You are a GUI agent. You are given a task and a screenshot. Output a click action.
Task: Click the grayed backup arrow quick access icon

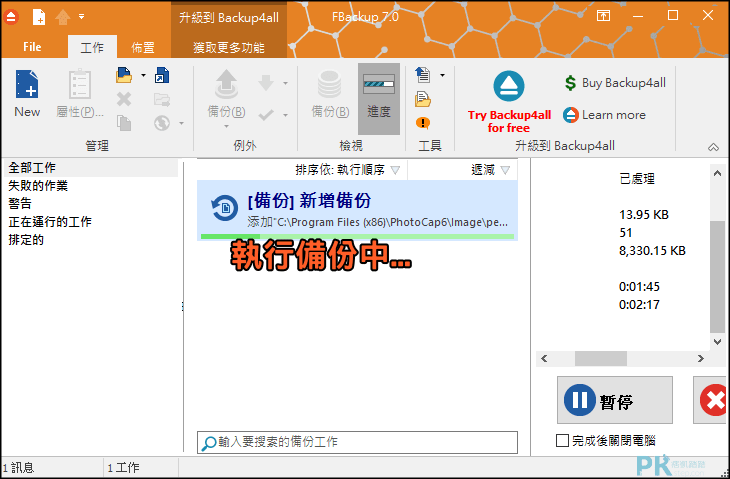[x=63, y=17]
